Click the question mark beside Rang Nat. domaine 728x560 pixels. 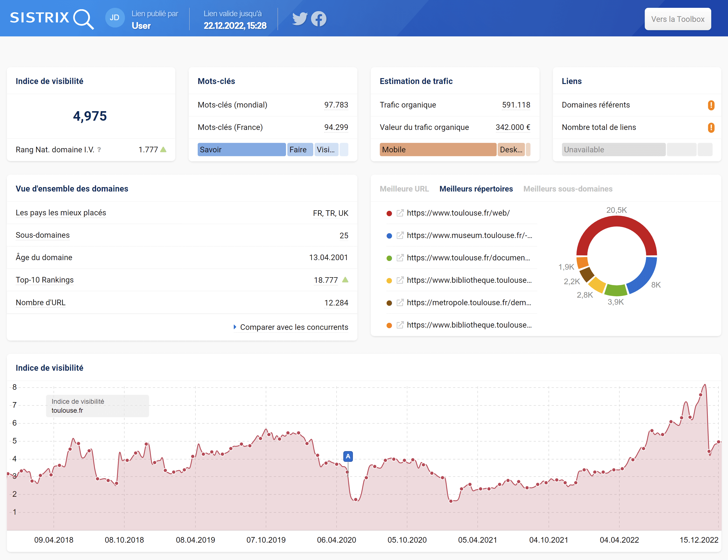99,150
